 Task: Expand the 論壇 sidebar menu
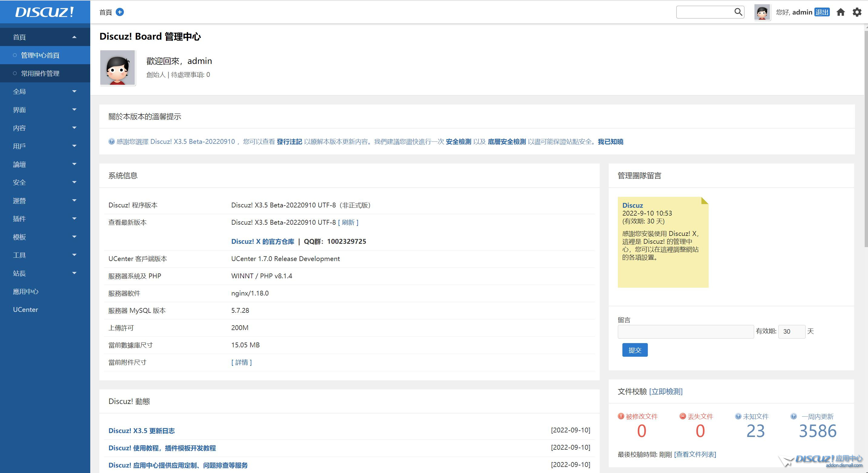coord(45,164)
